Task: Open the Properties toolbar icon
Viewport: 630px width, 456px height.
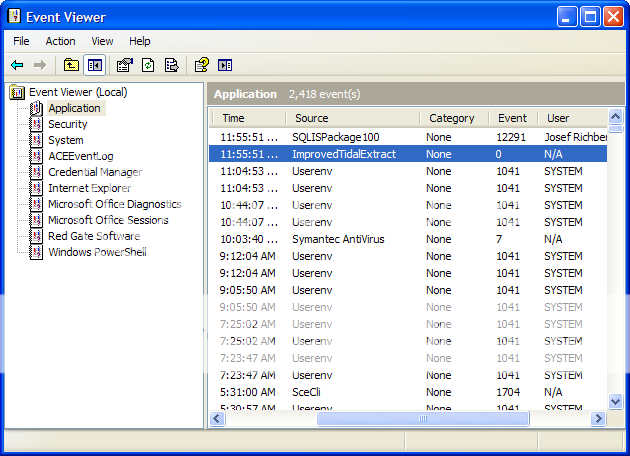Action: pos(125,65)
